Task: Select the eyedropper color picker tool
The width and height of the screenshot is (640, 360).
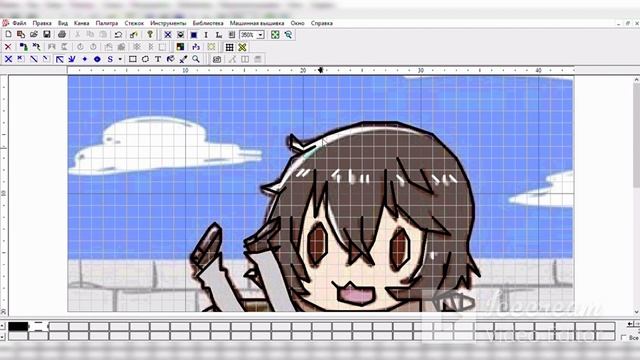Action: (x=183, y=59)
